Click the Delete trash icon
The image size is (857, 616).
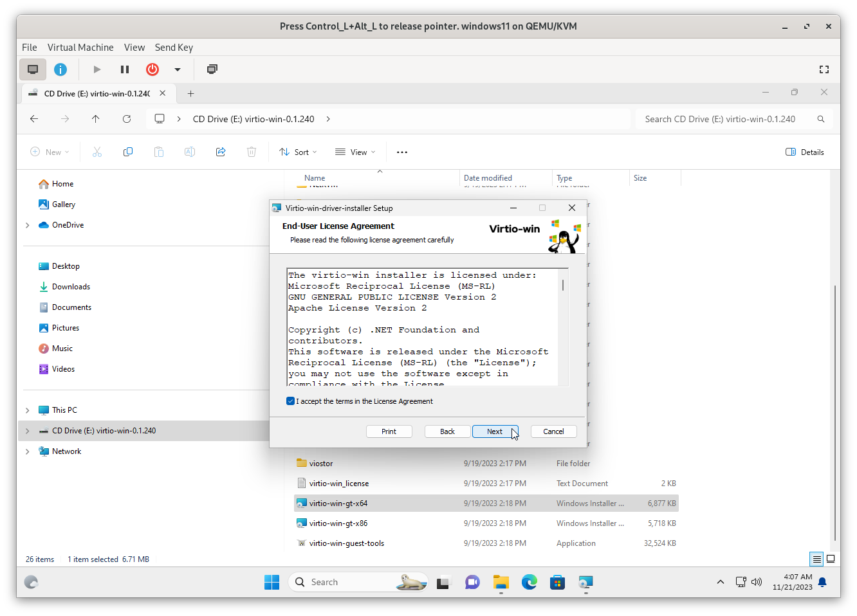252,152
